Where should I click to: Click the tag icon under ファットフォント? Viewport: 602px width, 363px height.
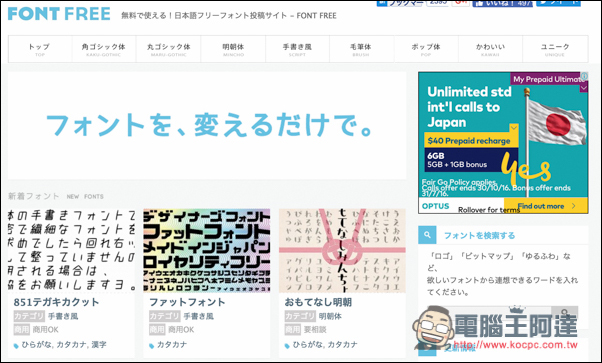click(x=151, y=346)
